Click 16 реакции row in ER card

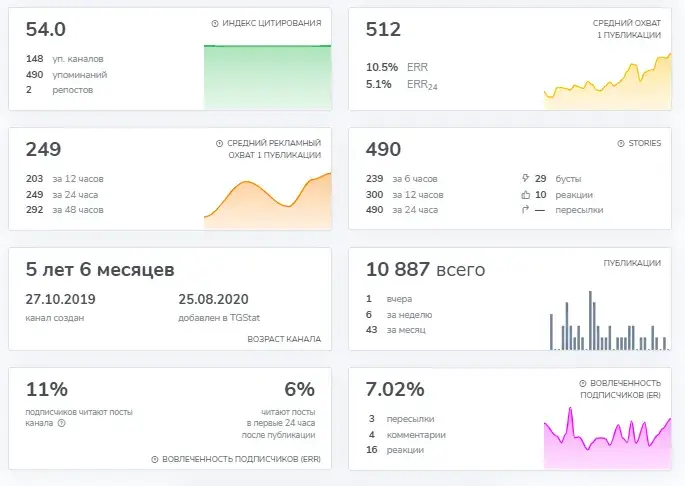[x=395, y=450]
